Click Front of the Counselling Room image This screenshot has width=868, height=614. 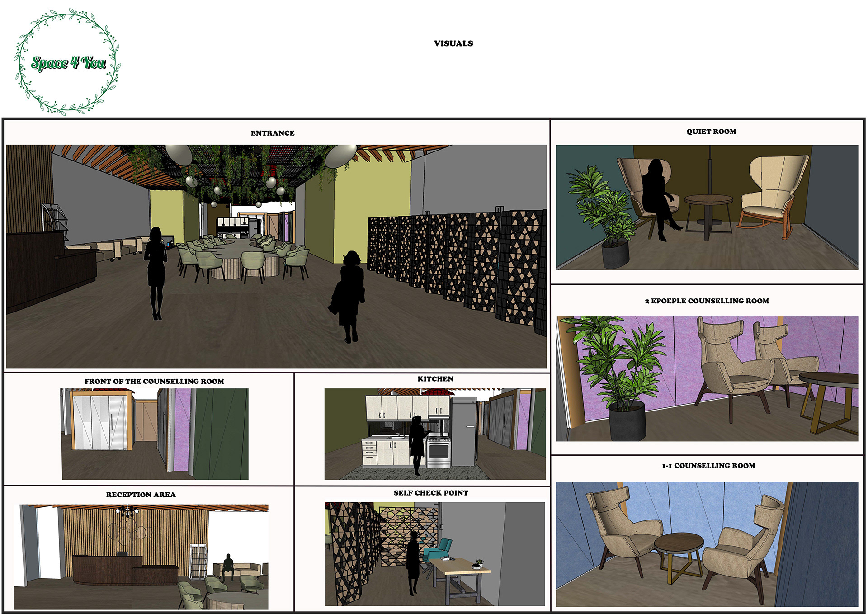click(x=155, y=434)
